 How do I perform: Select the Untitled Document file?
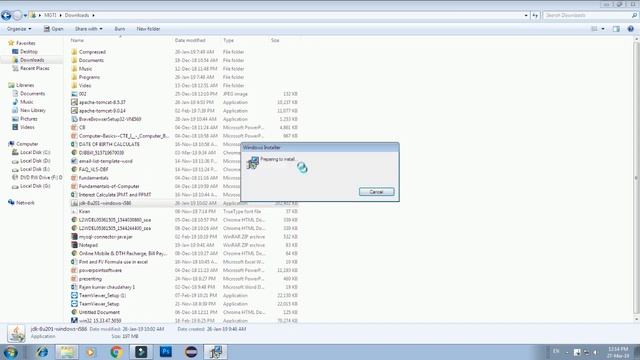(x=99, y=312)
